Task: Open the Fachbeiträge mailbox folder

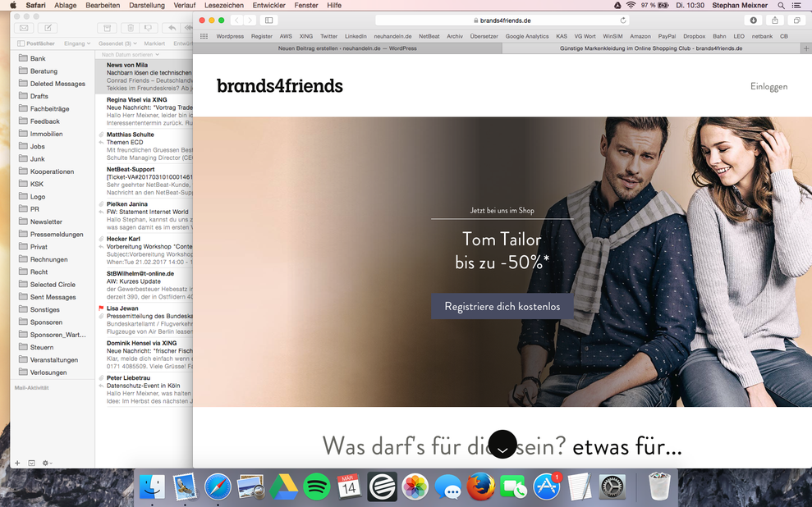Action: point(51,108)
